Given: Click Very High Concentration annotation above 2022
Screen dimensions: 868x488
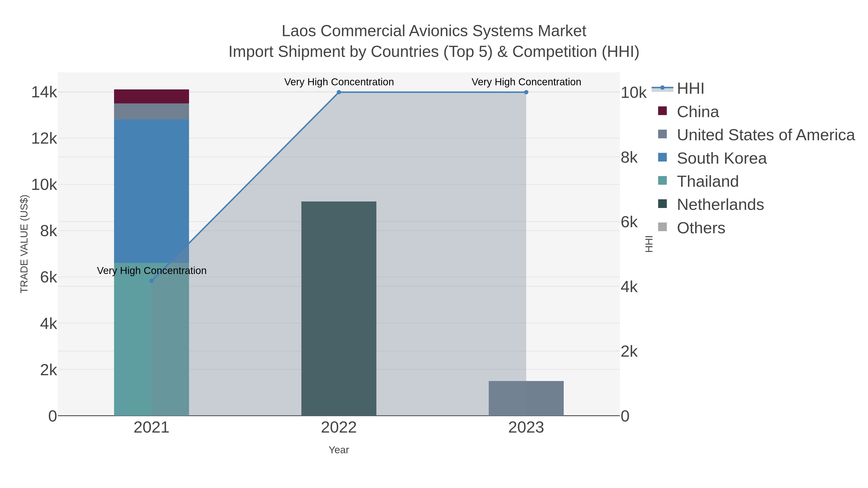Looking at the screenshot, I should (339, 82).
